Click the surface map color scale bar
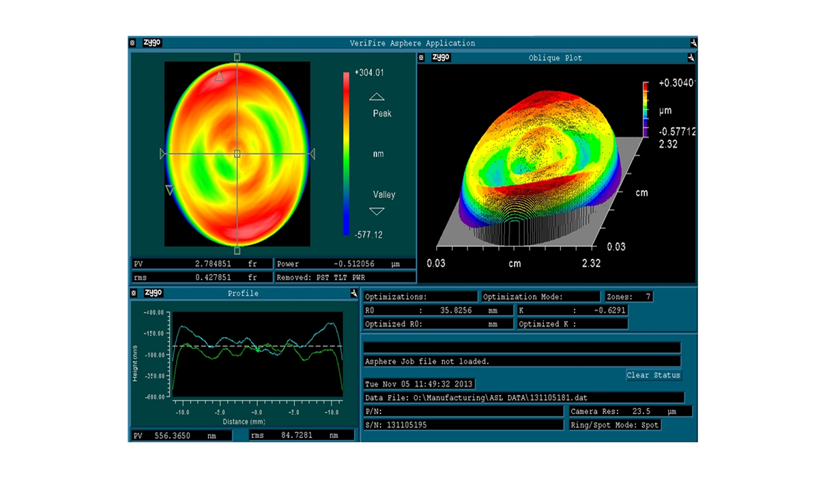This screenshot has height=504, width=823. coord(346,153)
